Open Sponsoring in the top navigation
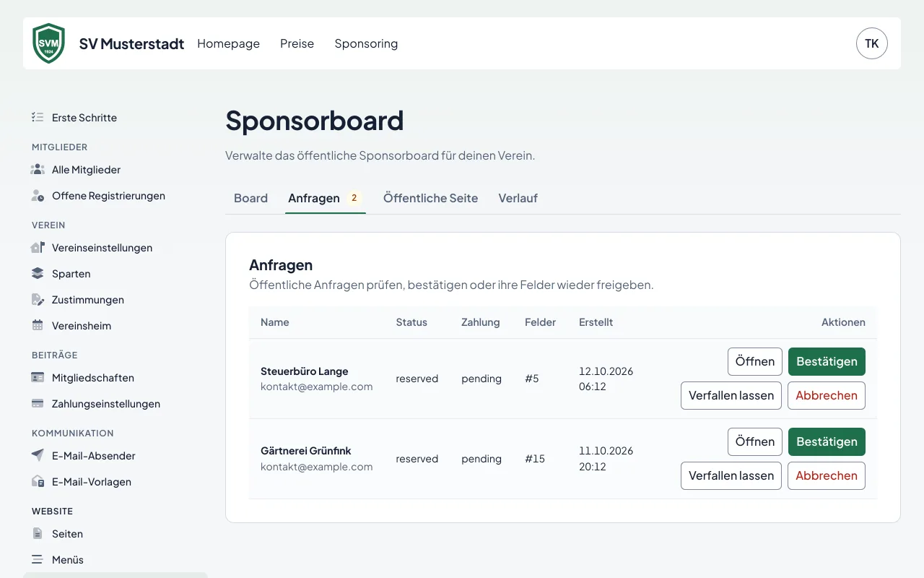Screen dimensions: 924x578 click(x=366, y=43)
